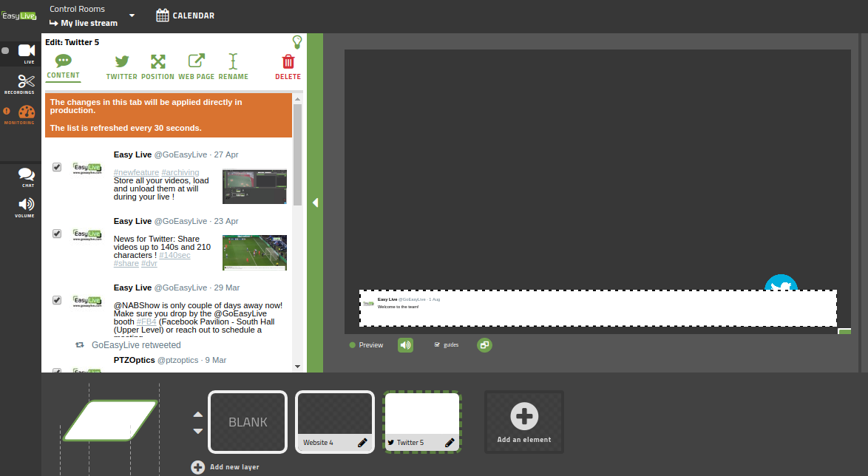Edit Twitter 5 with the pencil icon
The height and width of the screenshot is (476, 868).
450,443
